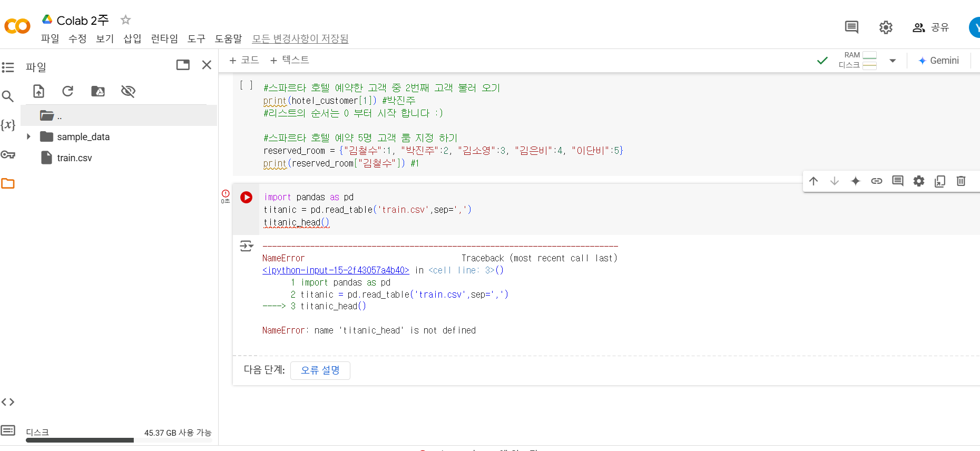Select the sample_data folder
This screenshot has height=451, width=980.
tap(83, 136)
